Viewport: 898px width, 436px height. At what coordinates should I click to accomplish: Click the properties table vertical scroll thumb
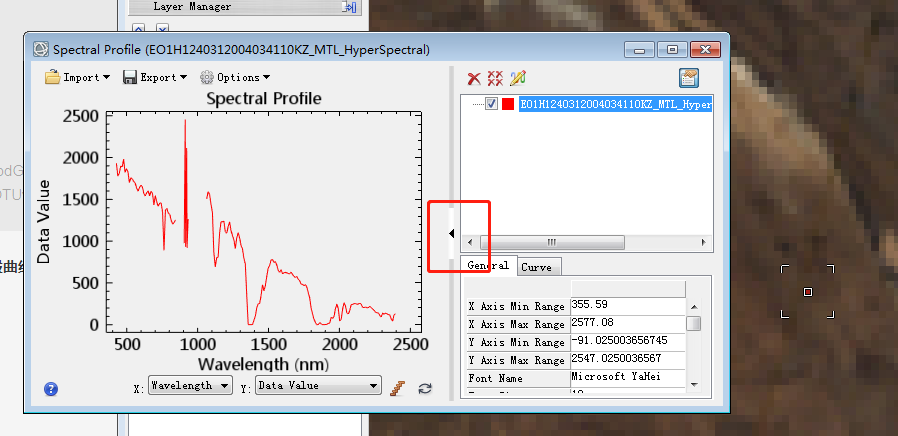coord(694,324)
